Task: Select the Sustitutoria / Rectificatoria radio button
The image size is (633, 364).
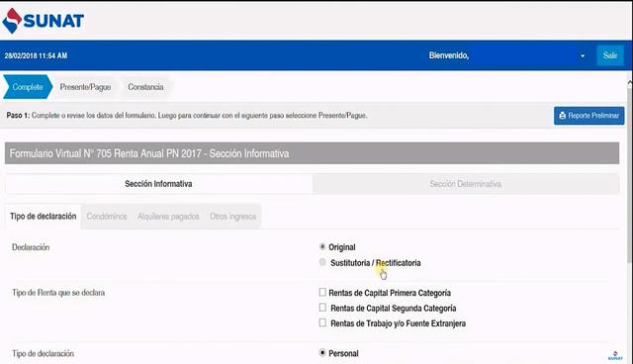Action: 322,262
